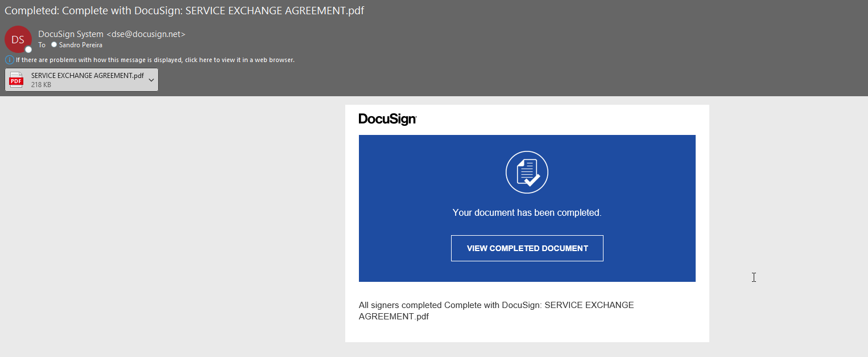Image resolution: width=868 pixels, height=357 pixels.
Task: Click the red PDF attachment file icon
Action: [16, 80]
